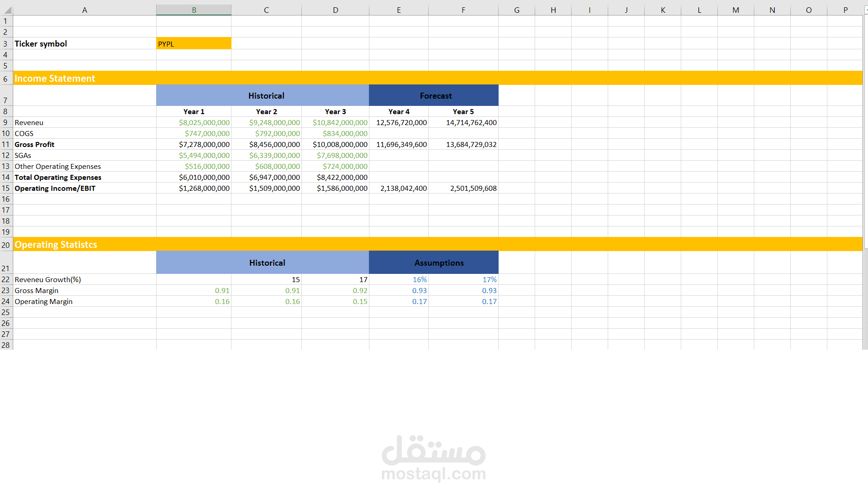868x493 pixels.
Task: Select column P header
Action: [845, 10]
